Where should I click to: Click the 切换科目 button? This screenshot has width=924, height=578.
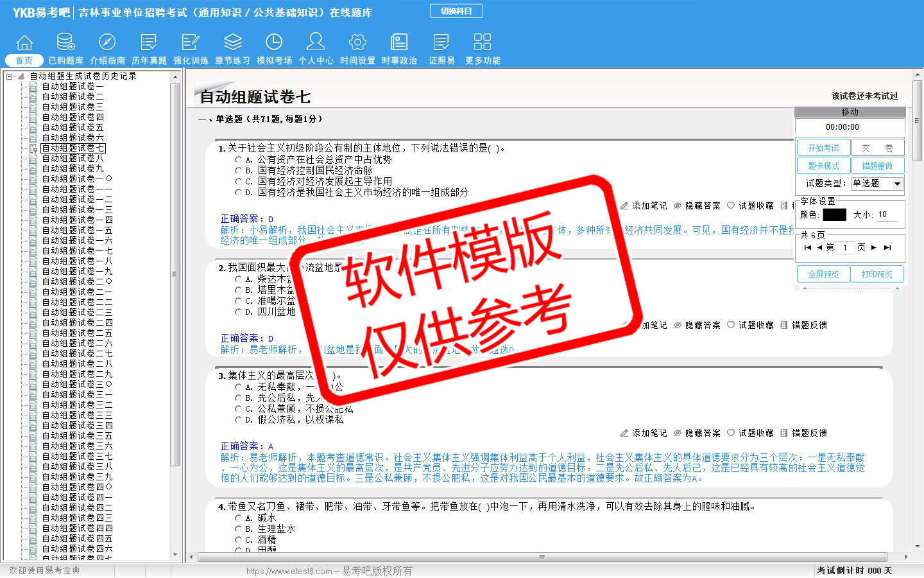click(456, 11)
